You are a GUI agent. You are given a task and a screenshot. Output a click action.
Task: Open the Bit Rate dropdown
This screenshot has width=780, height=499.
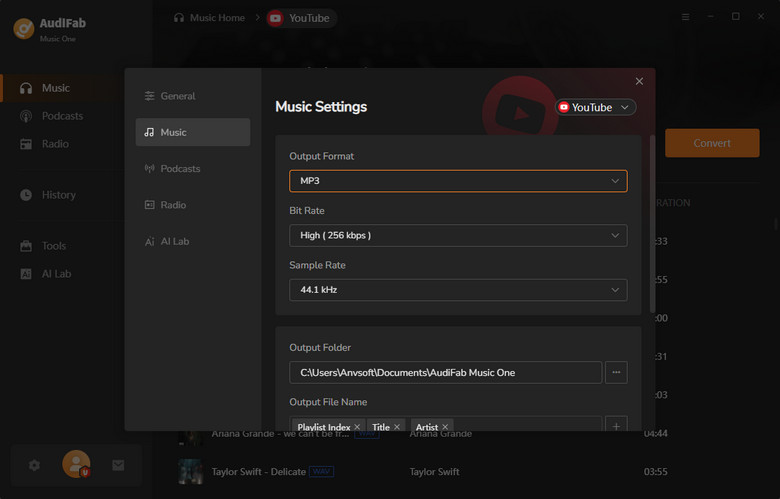(458, 235)
